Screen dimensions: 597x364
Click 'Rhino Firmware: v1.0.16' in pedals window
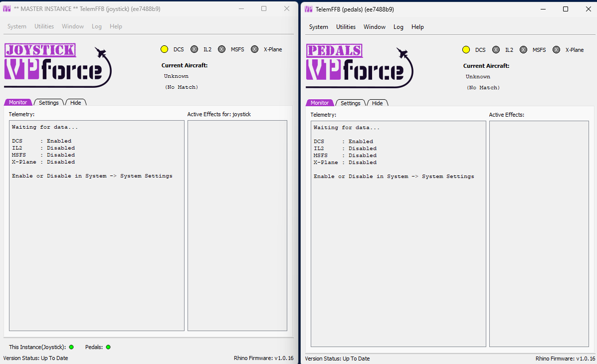(x=566, y=359)
